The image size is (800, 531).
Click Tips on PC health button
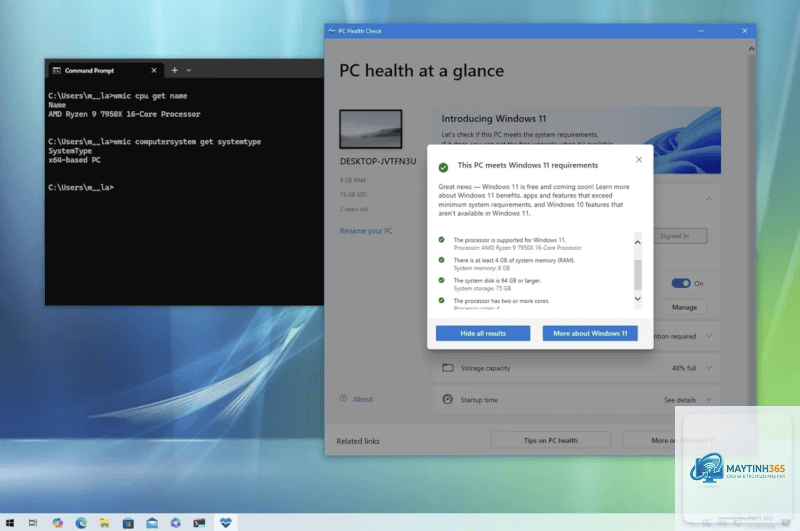(551, 440)
